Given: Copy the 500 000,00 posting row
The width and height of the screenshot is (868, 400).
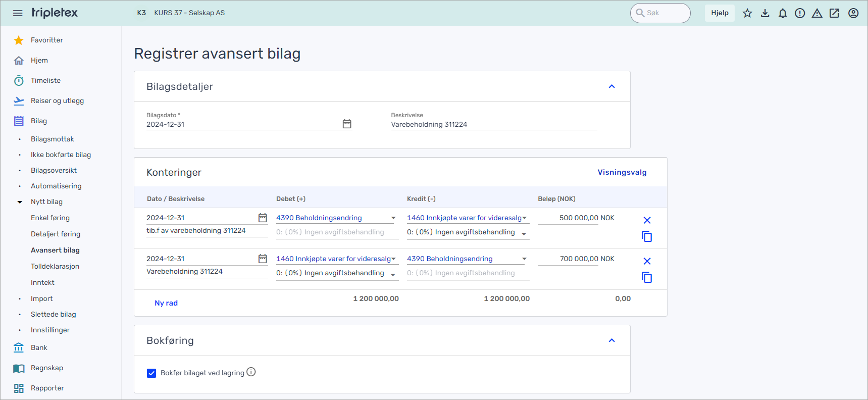Looking at the screenshot, I should tap(647, 236).
